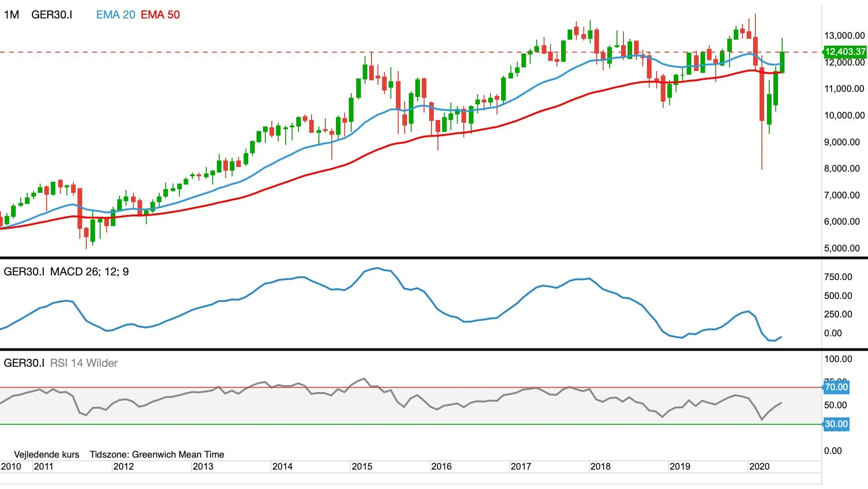Image resolution: width=868 pixels, height=489 pixels.
Task: Click the 2012 marker on time axis
Action: tap(123, 466)
